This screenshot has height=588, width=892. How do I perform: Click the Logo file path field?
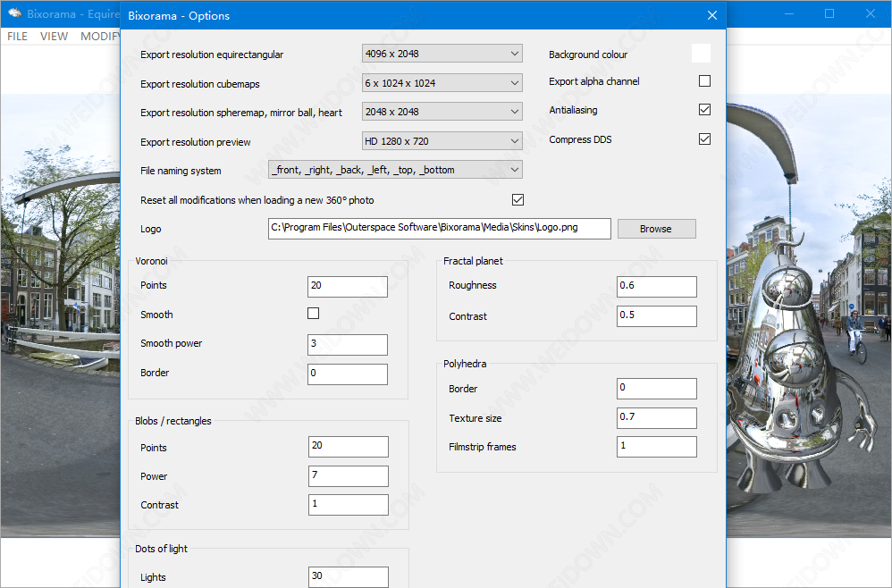pos(439,229)
